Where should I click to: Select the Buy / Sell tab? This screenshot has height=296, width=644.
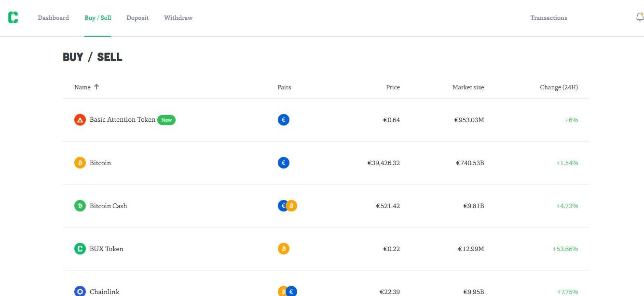[98, 18]
